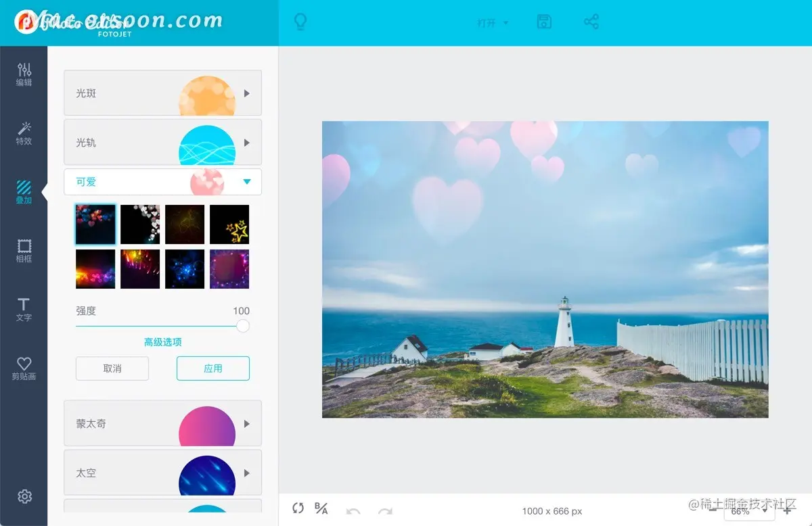
Task: Click the undo arrow
Action: coord(353,512)
